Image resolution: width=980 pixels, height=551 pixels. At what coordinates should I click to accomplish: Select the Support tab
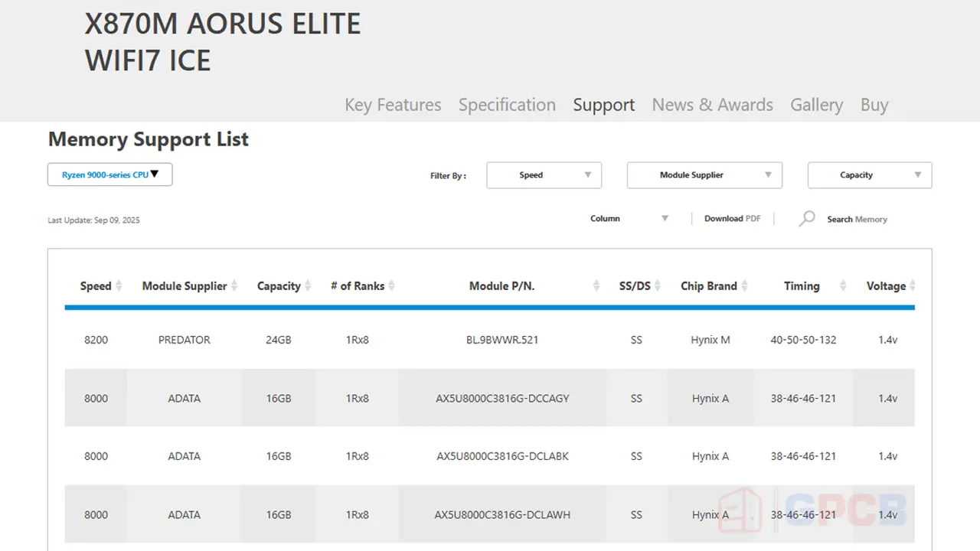604,105
